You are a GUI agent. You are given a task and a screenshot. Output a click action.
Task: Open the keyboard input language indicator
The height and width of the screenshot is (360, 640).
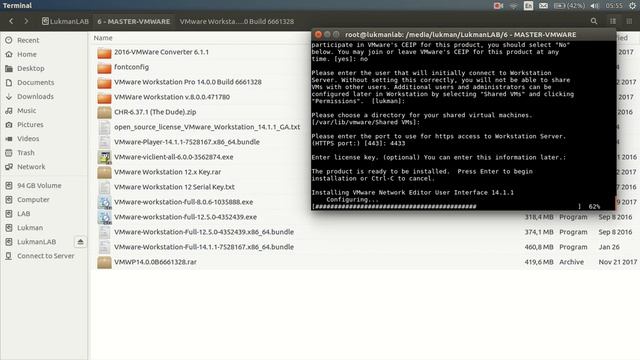[528, 6]
